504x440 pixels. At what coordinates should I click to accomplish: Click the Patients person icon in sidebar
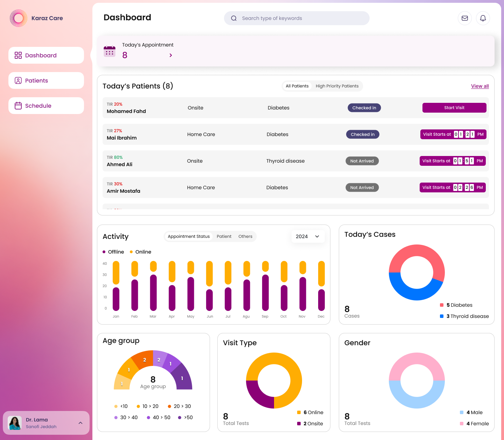[18, 80]
